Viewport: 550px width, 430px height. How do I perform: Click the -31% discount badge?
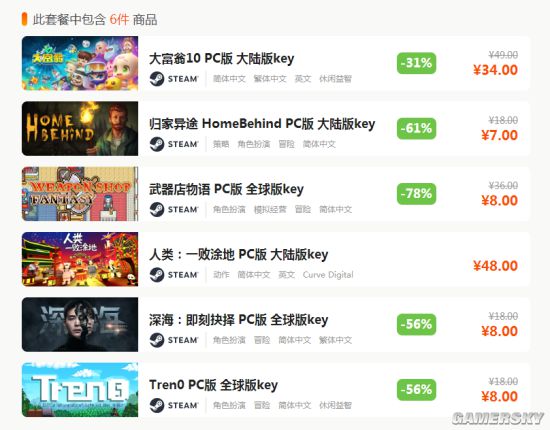click(x=416, y=63)
